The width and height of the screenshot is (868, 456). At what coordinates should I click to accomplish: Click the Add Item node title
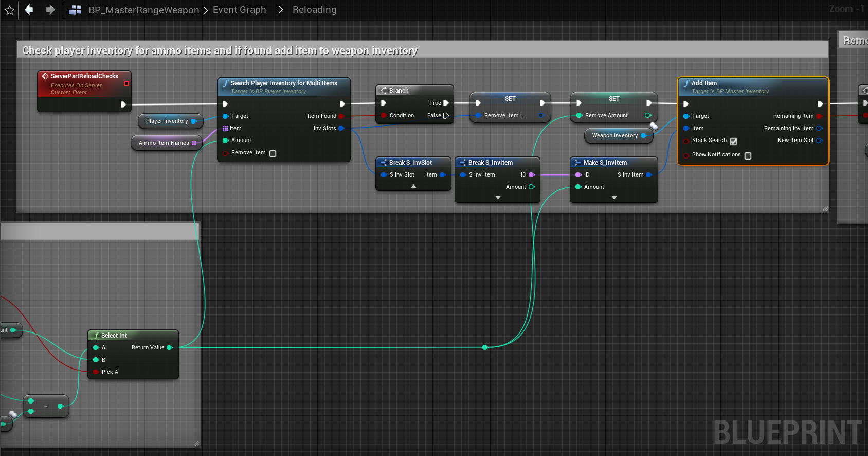coord(704,83)
